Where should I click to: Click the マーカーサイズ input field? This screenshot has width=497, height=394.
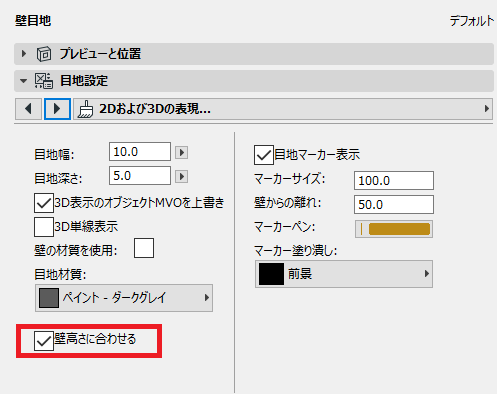click(x=394, y=180)
